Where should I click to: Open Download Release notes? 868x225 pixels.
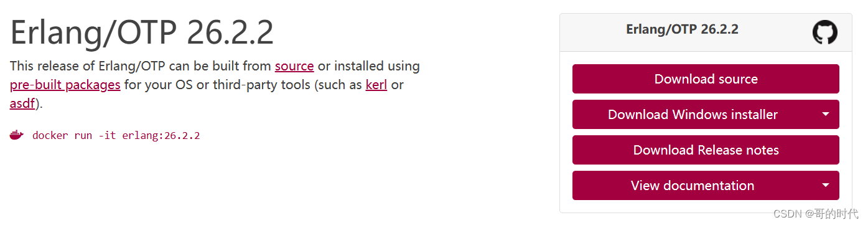(x=706, y=150)
